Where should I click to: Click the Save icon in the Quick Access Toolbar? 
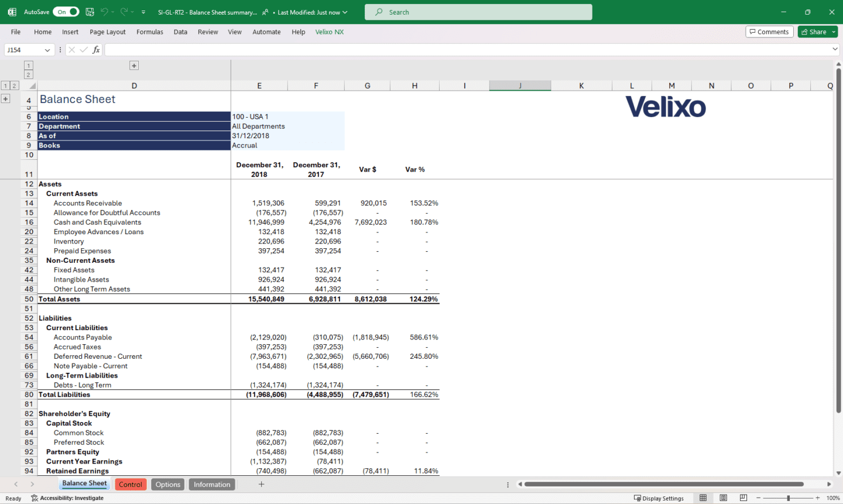point(89,12)
